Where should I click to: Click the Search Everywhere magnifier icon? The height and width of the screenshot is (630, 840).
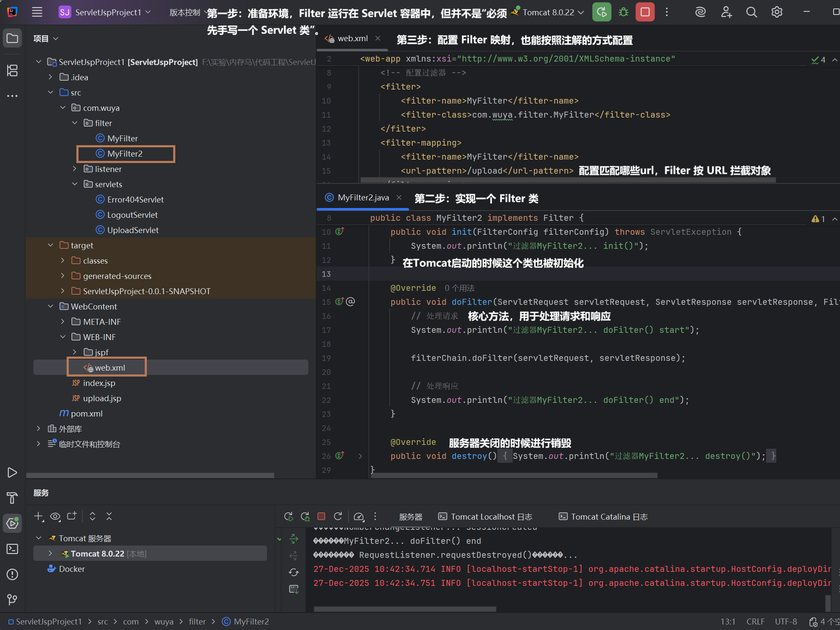[751, 12]
